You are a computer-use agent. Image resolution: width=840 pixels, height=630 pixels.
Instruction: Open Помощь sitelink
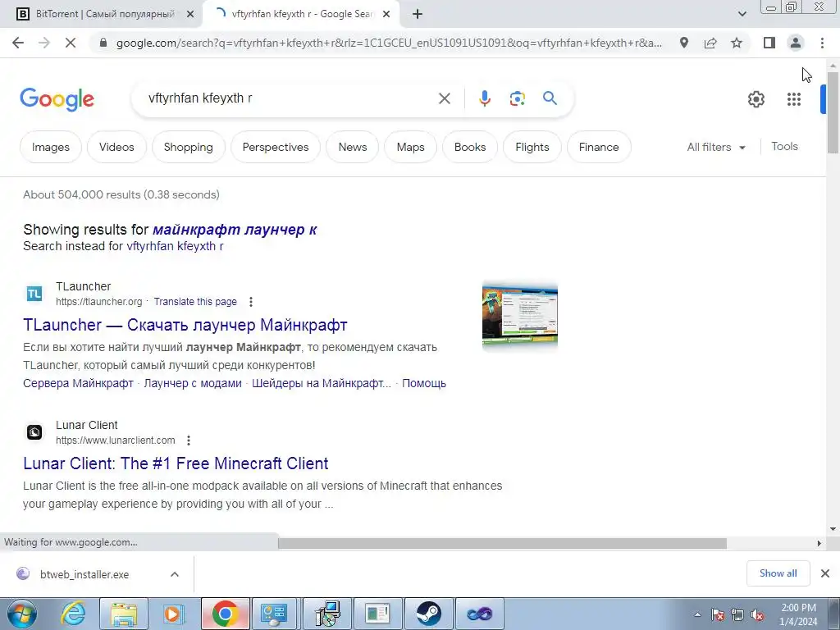tap(424, 383)
